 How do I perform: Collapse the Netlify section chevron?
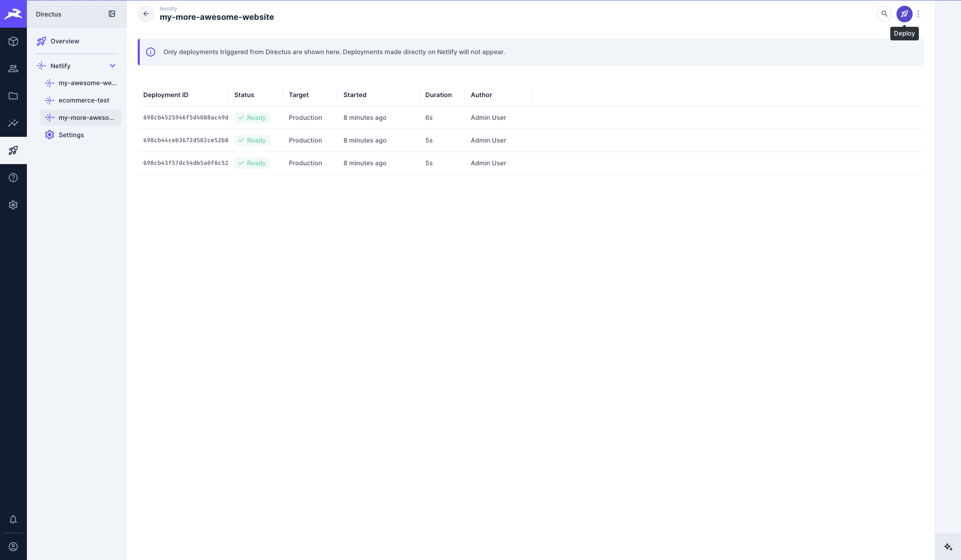(112, 66)
